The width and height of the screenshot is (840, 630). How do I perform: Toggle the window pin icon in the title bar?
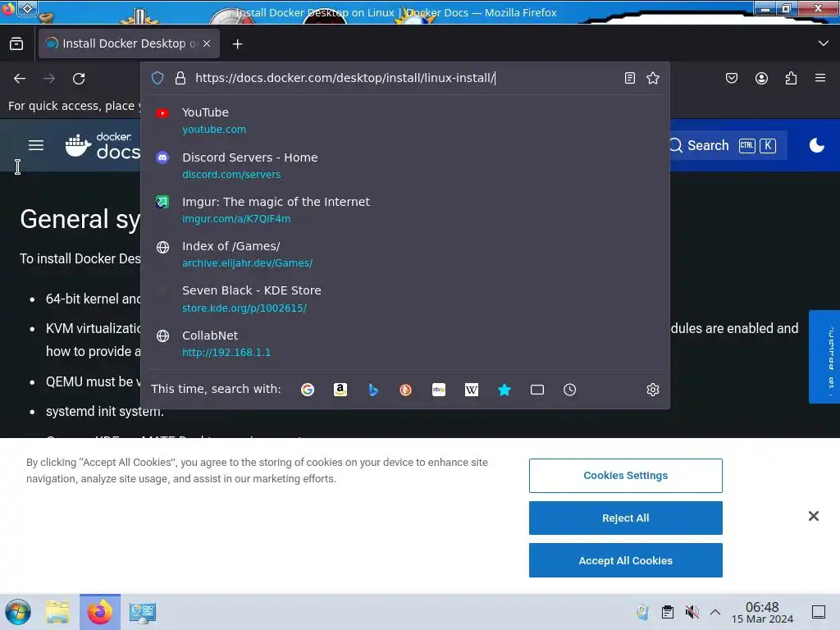pyautogui.click(x=28, y=8)
